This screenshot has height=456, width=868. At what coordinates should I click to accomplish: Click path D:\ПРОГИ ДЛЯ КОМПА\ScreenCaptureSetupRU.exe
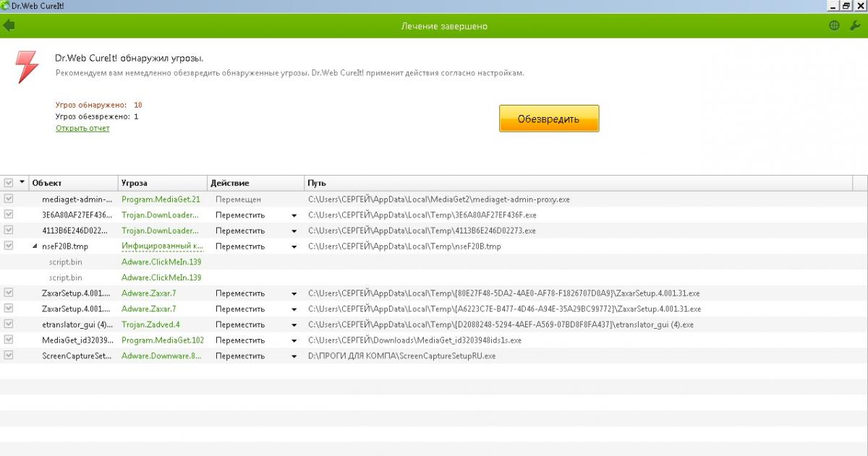pyautogui.click(x=402, y=356)
